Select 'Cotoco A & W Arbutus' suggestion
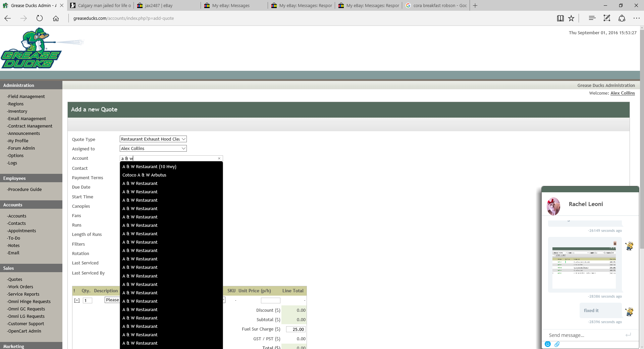The width and height of the screenshot is (644, 349). [x=144, y=175]
